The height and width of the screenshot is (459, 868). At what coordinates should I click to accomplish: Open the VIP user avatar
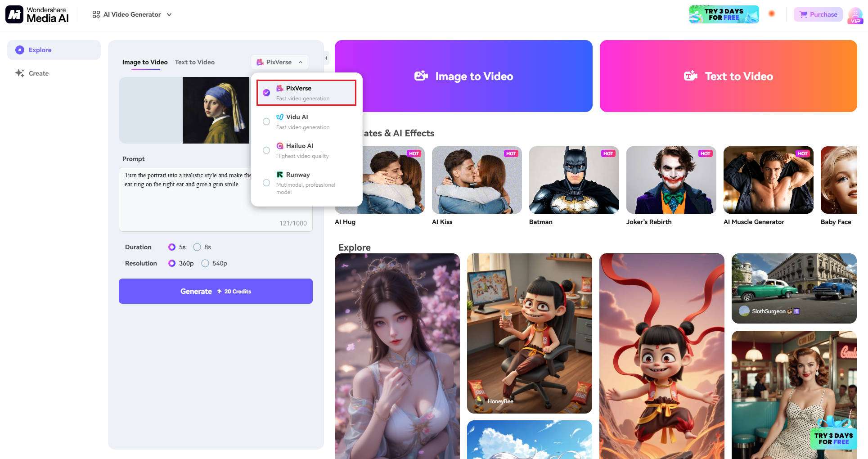pos(855,15)
